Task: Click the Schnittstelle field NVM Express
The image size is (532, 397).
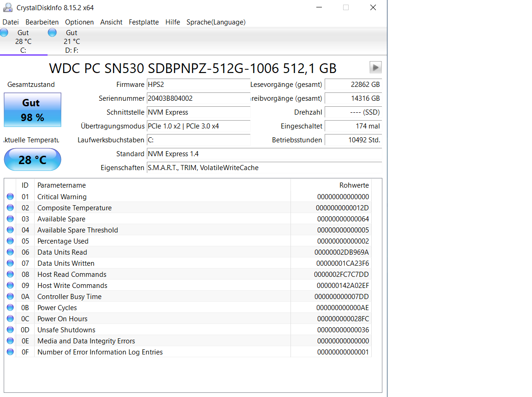Action: (x=199, y=112)
